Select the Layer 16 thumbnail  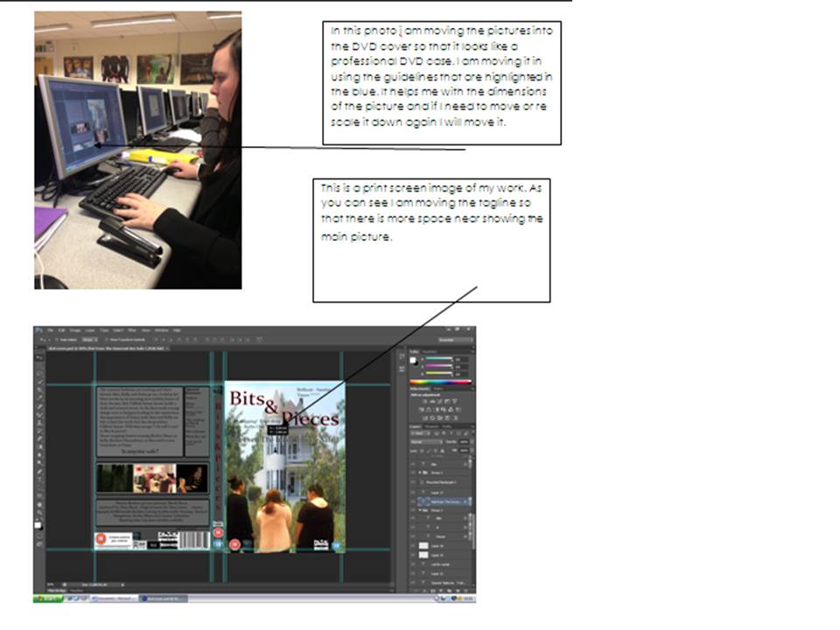tap(423, 546)
